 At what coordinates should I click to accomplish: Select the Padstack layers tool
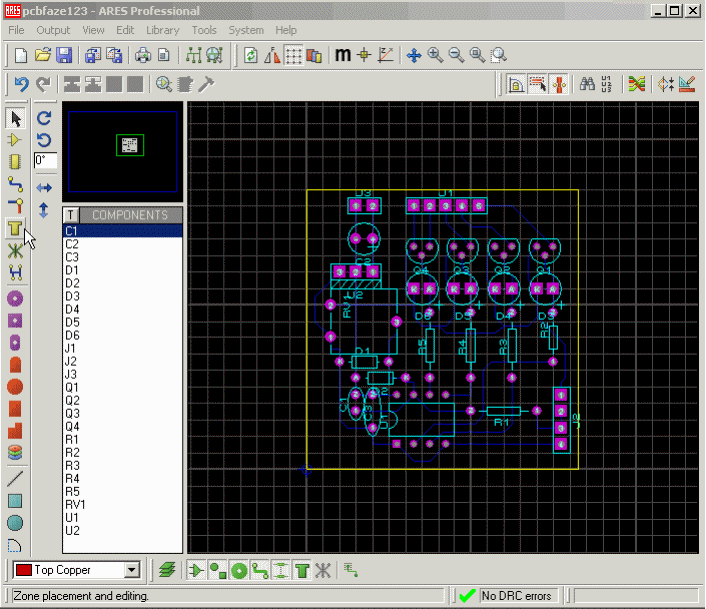(15, 453)
